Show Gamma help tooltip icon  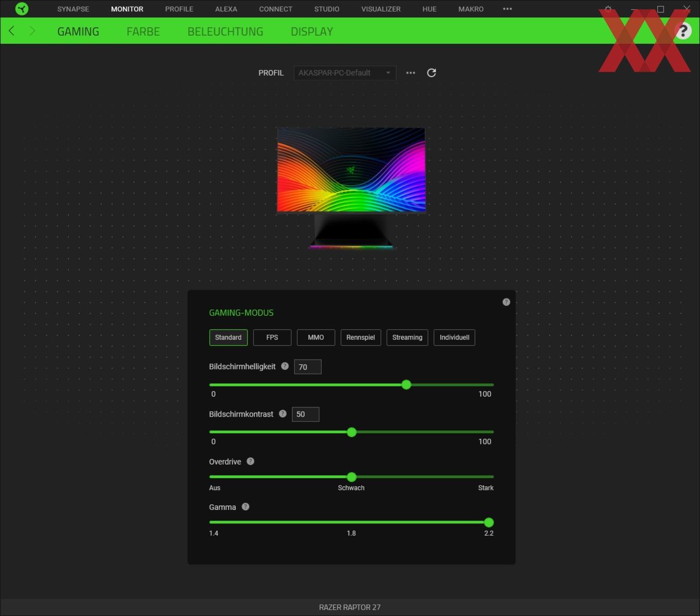(x=246, y=506)
